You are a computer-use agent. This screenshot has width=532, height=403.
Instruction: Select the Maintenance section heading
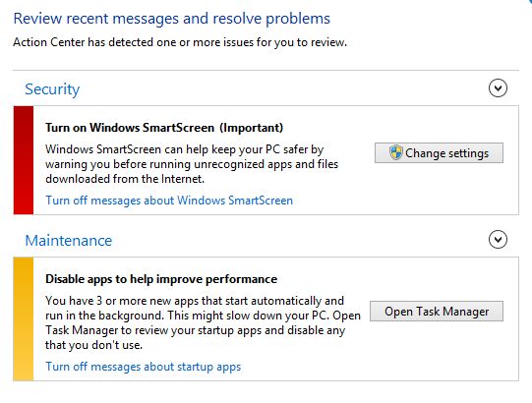click(69, 241)
